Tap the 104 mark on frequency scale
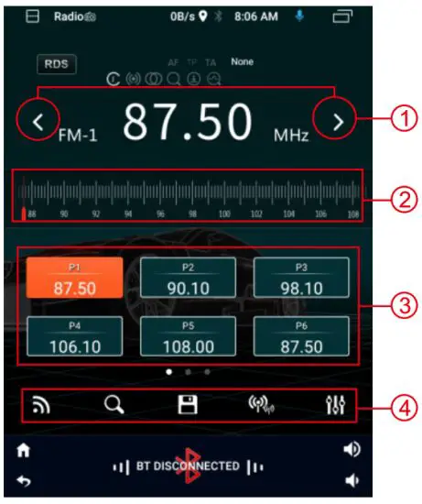422x504 pixels. coord(288,214)
